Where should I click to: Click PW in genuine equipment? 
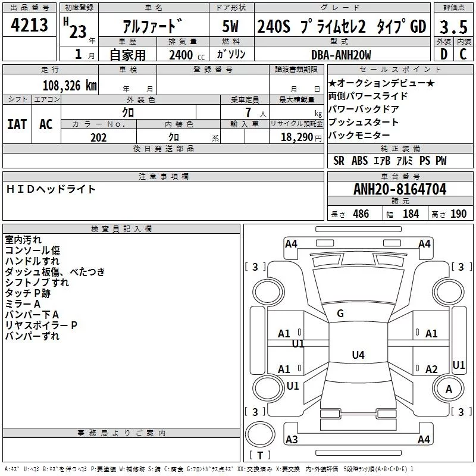click(x=441, y=161)
